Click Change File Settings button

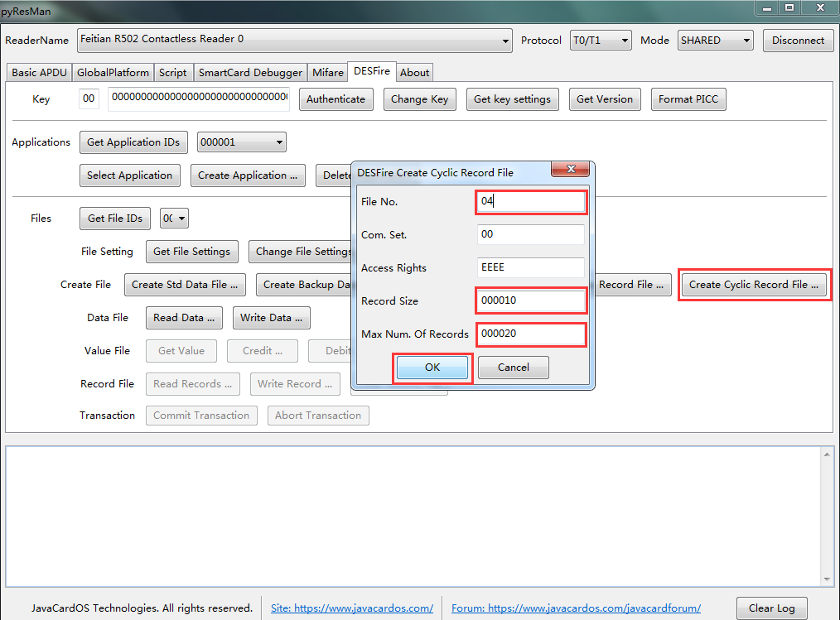point(300,252)
